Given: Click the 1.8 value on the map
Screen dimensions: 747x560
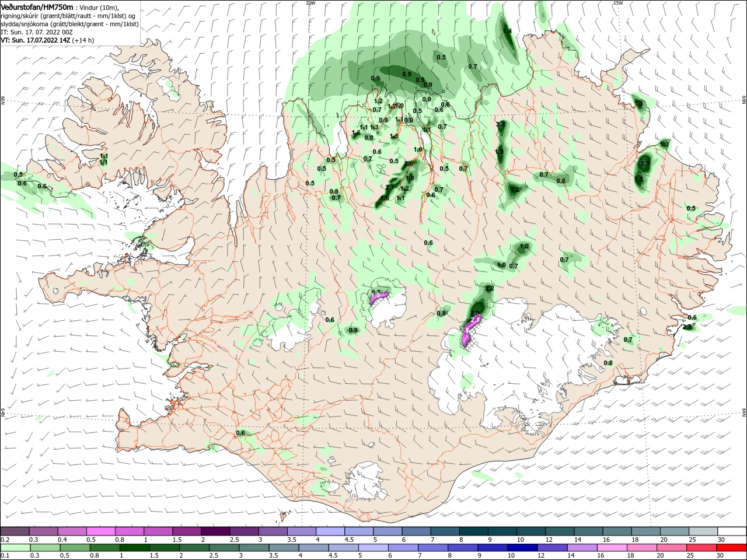Looking at the screenshot, I should tap(410, 178).
